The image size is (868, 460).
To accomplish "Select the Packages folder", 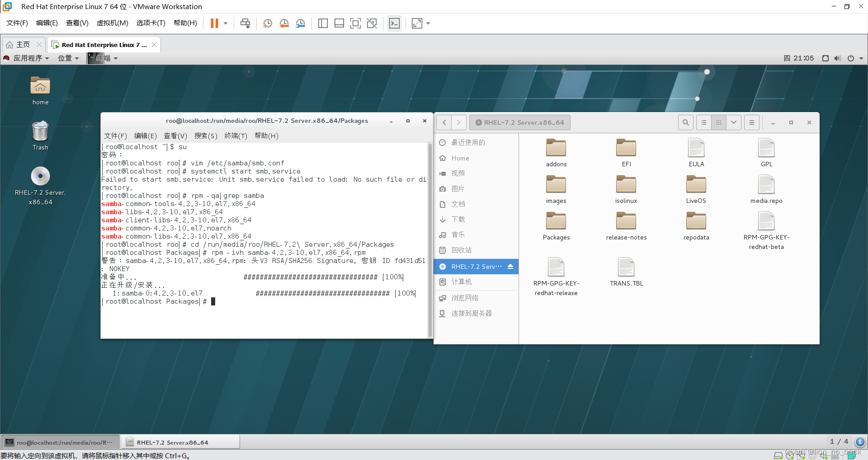I will click(x=556, y=226).
